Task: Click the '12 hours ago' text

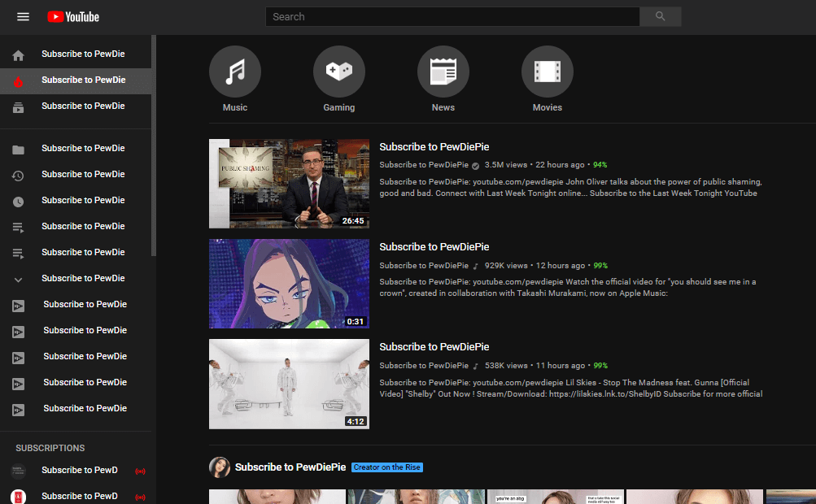Action: pos(561,265)
